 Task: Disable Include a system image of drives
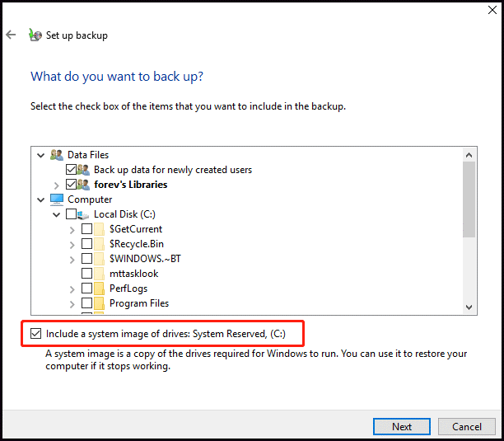(35, 334)
